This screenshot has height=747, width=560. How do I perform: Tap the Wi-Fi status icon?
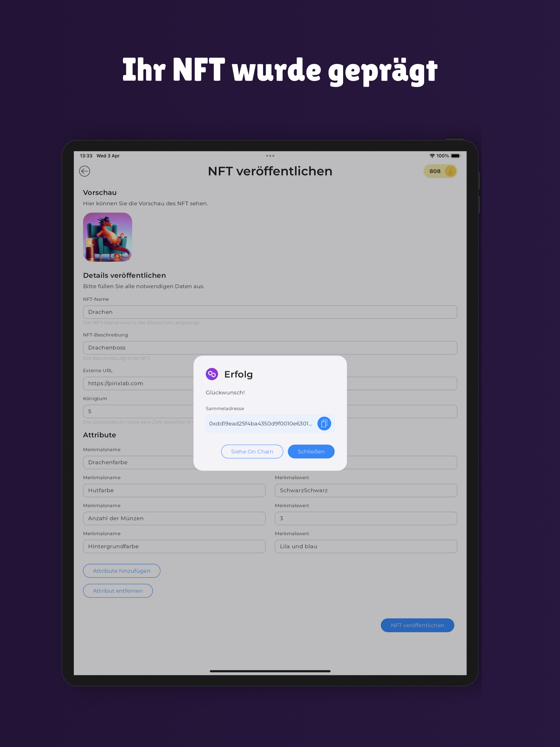point(432,156)
